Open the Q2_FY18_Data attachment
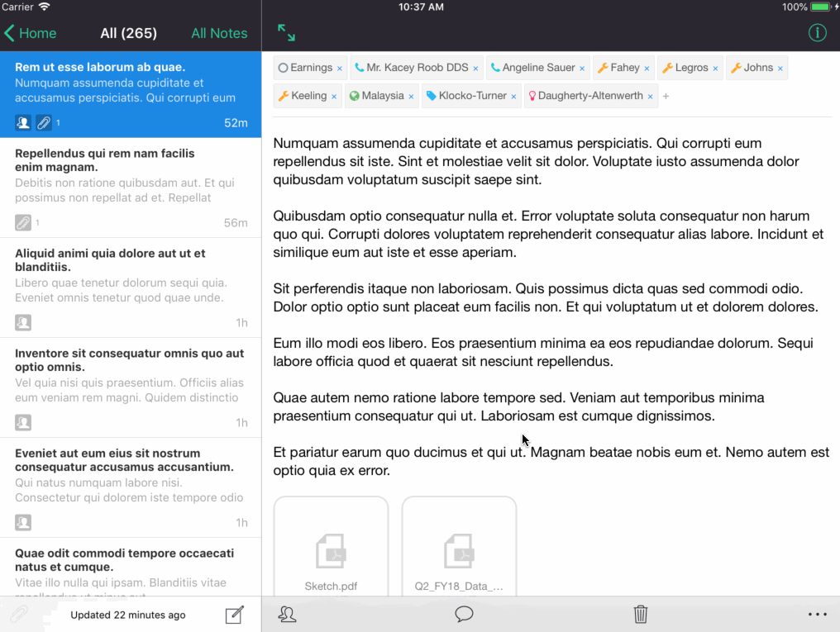 click(x=459, y=547)
